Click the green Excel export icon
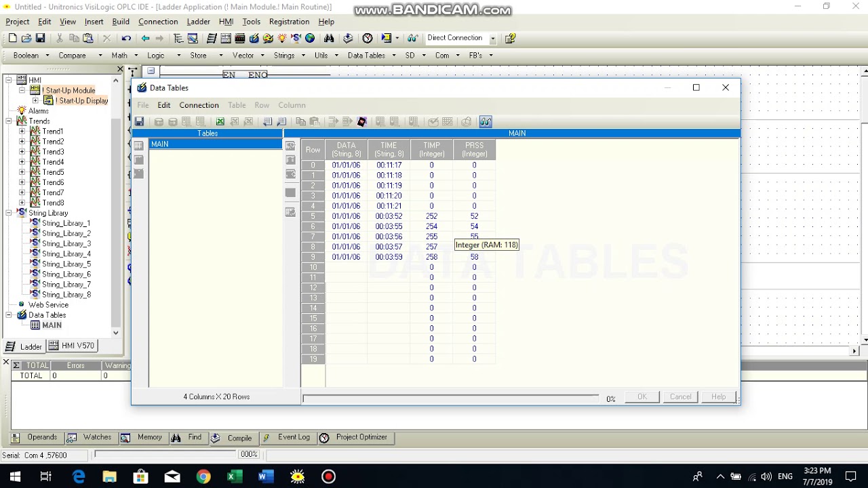 pyautogui.click(x=220, y=121)
